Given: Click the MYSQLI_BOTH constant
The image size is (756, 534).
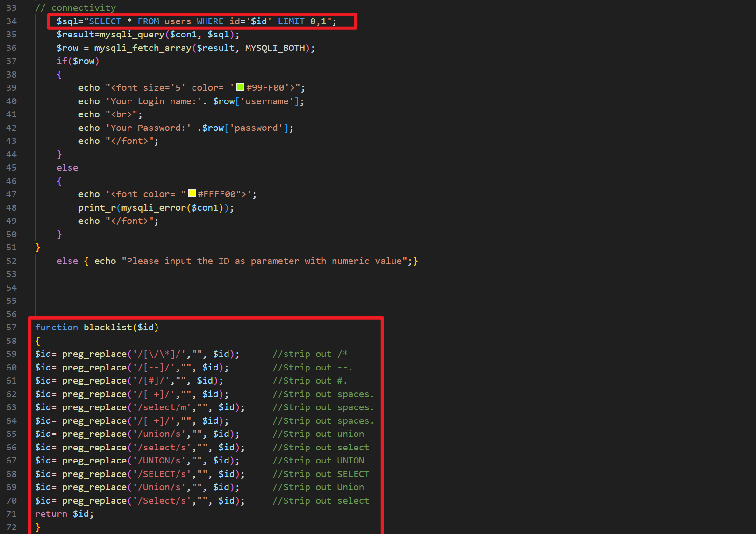Looking at the screenshot, I should coord(275,48).
